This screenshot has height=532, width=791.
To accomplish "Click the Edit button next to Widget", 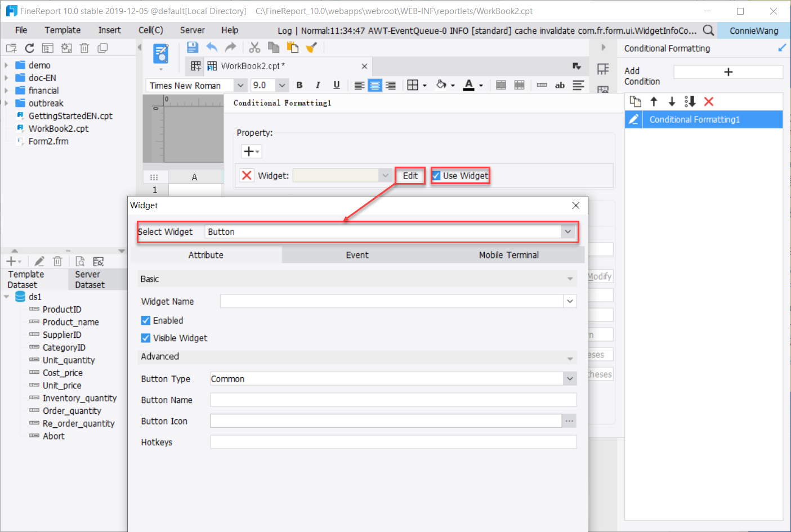I will point(410,176).
